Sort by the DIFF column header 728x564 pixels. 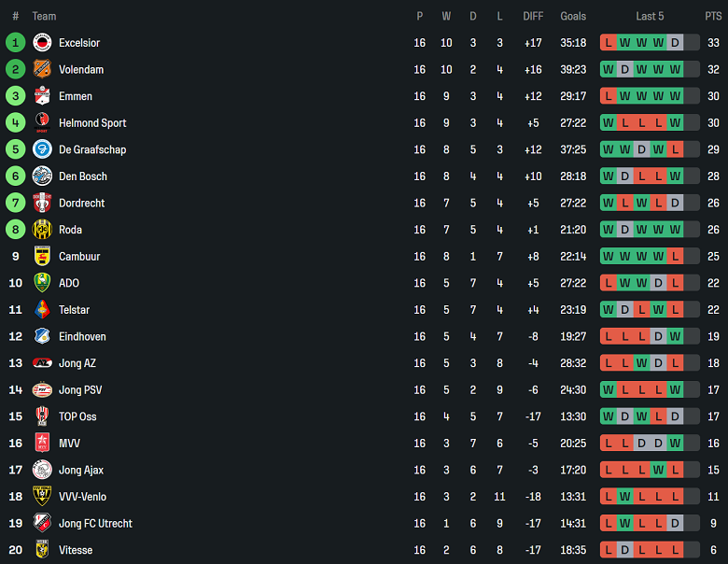tap(533, 16)
